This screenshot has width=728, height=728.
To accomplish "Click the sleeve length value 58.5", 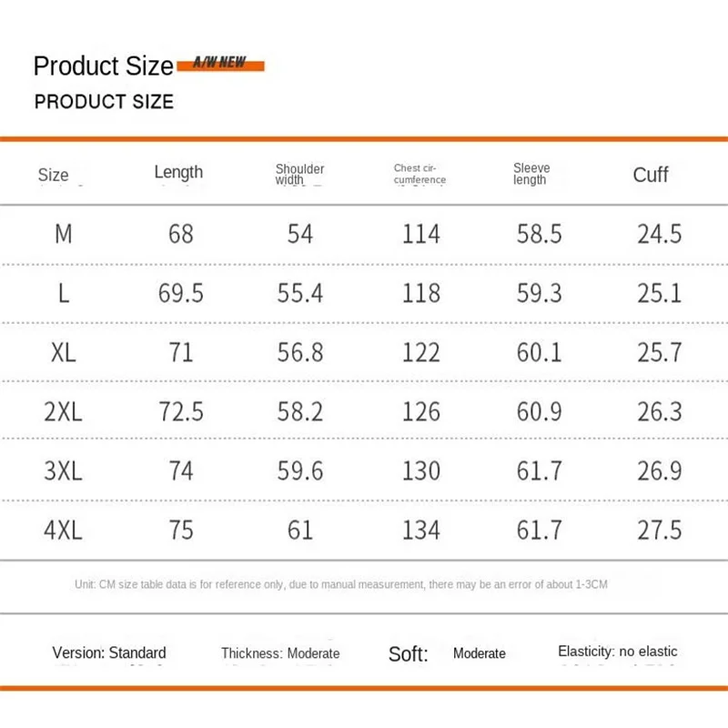I will coord(539,234).
